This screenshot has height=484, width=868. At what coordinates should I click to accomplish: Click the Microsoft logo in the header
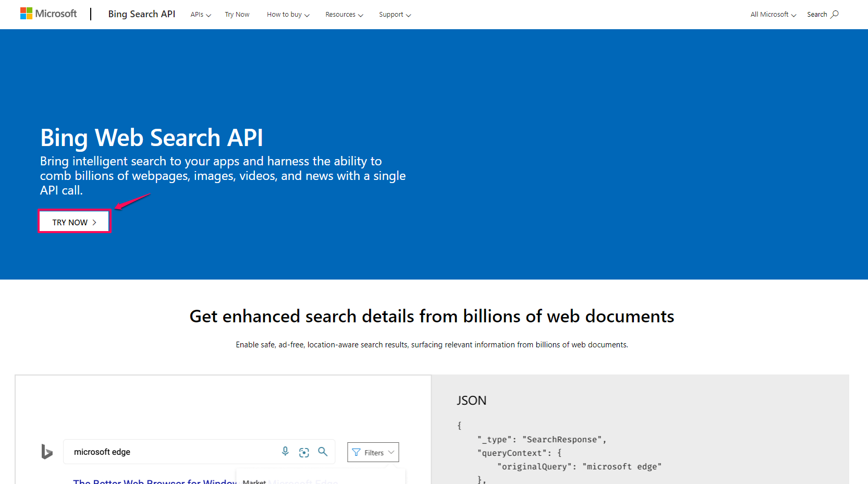click(x=48, y=13)
